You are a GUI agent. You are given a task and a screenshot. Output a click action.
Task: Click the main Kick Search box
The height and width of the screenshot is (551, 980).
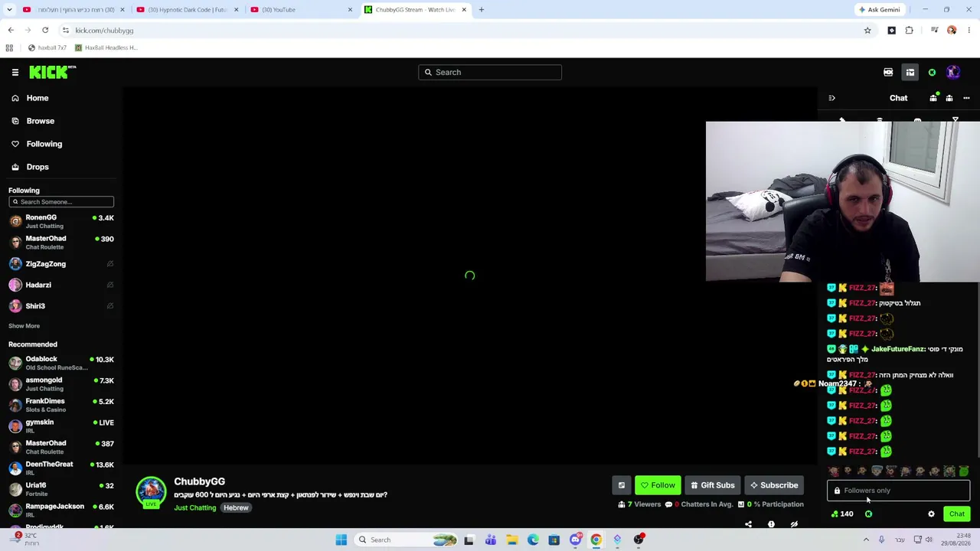490,72
